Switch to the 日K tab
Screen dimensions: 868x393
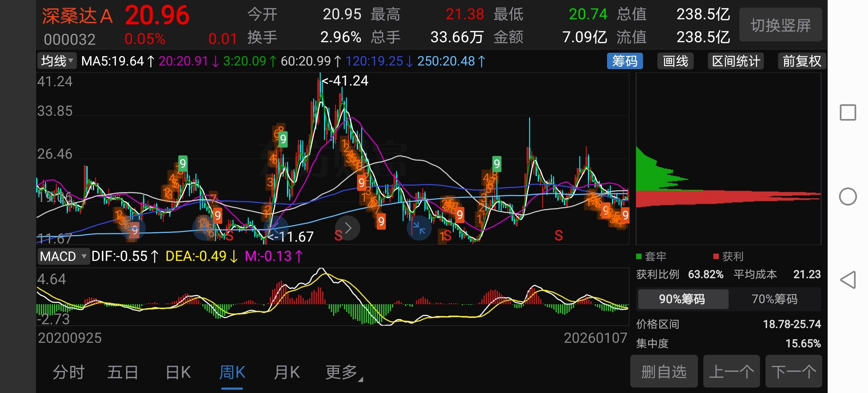point(178,372)
